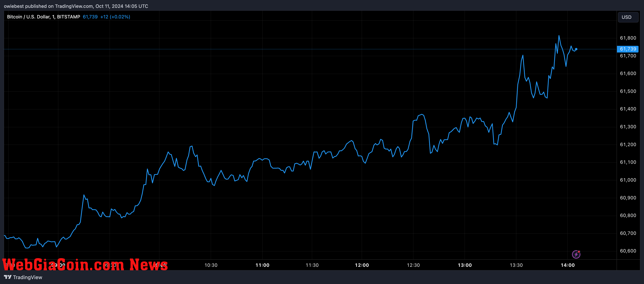Click the 61,200 price axis label

628,144
